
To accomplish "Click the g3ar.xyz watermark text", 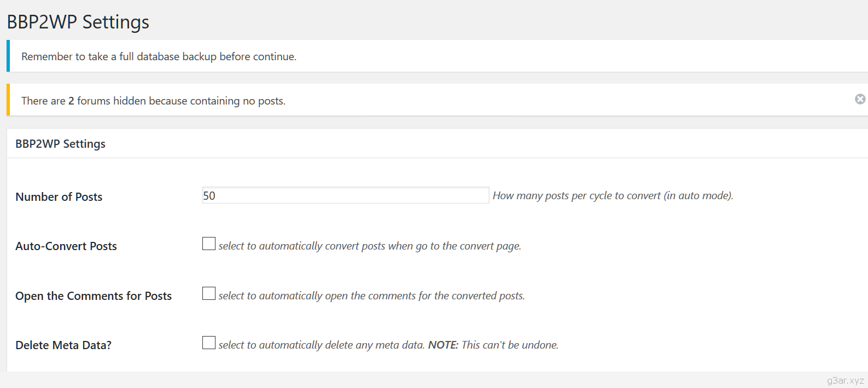I will tap(845, 380).
